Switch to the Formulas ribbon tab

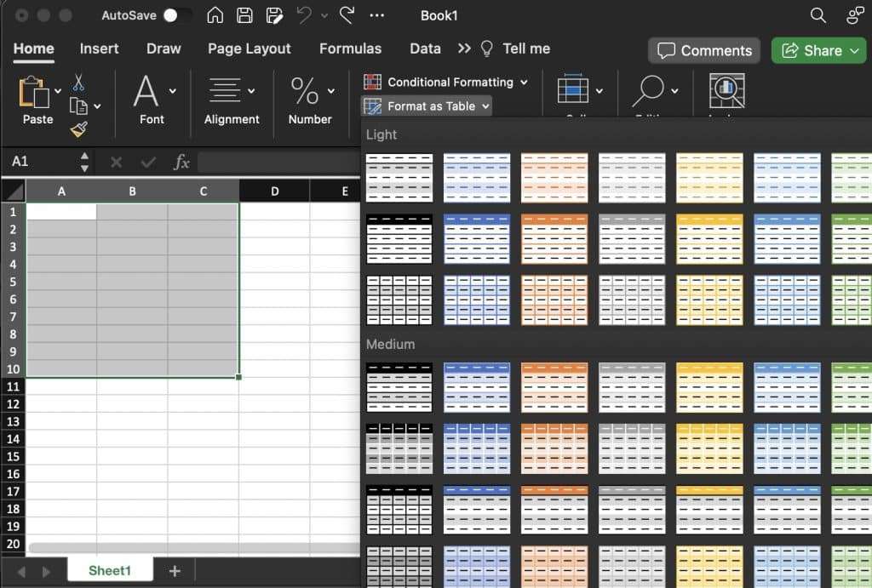[x=350, y=49]
